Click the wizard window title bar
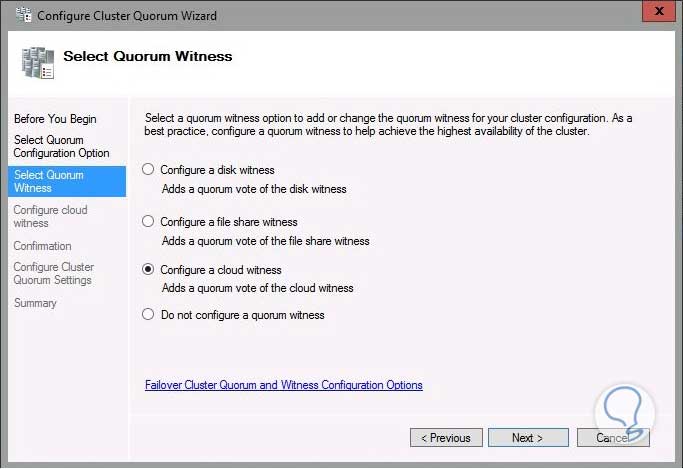 point(300,16)
